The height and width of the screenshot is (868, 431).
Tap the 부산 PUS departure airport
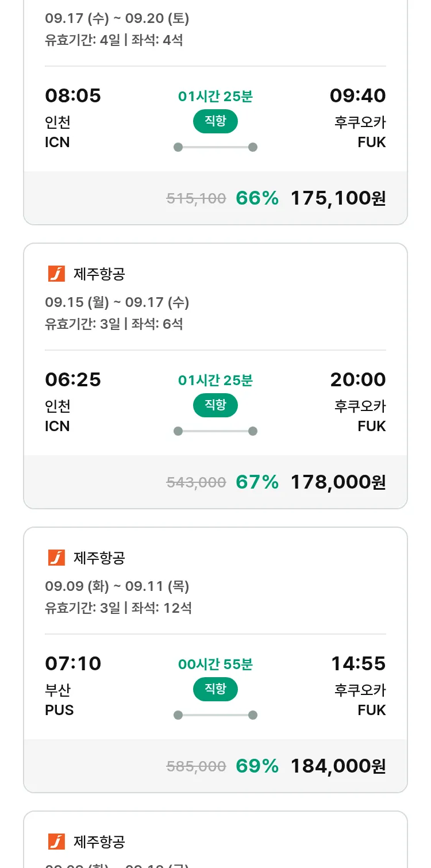[59, 700]
